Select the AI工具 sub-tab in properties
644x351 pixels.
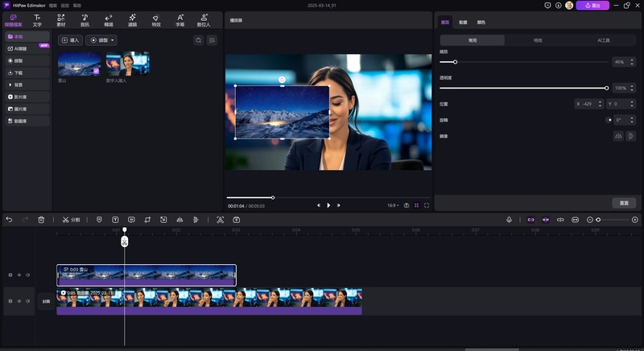(x=604, y=40)
